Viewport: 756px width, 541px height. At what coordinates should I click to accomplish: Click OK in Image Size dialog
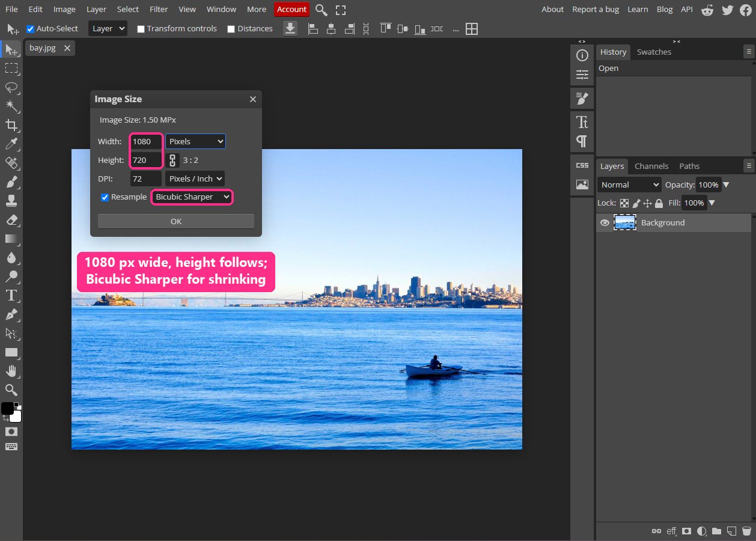(x=176, y=221)
